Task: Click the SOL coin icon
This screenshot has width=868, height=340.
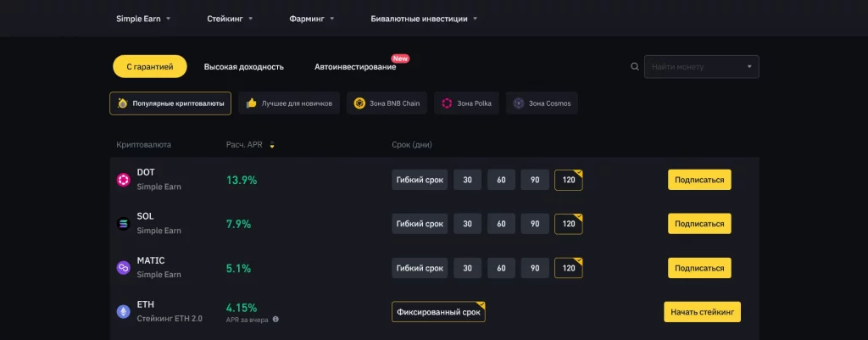Action: click(124, 224)
